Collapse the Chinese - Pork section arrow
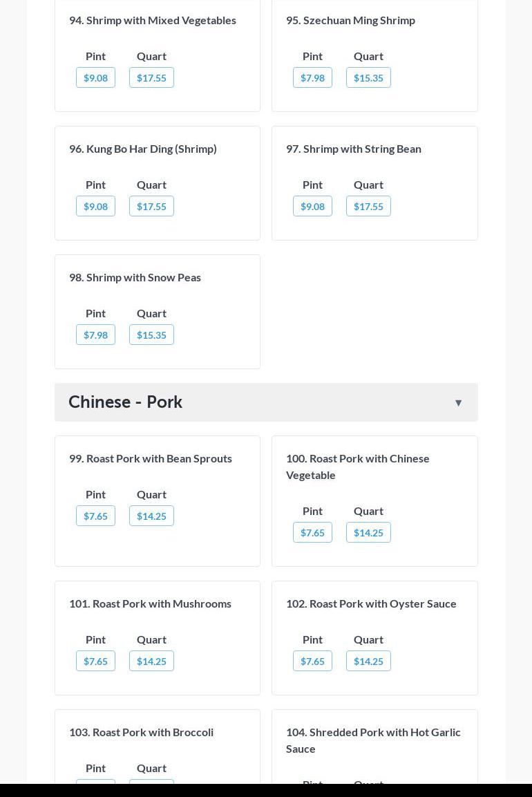Viewport: 532px width, 797px height. (x=458, y=403)
